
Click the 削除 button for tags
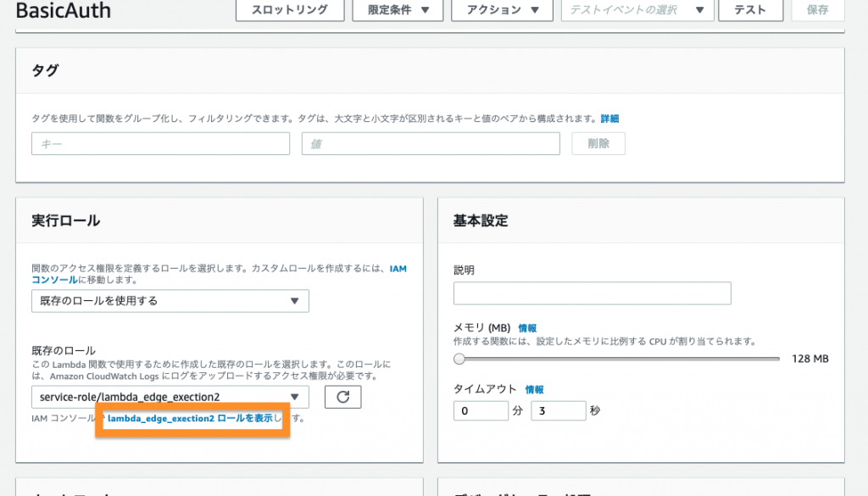598,144
